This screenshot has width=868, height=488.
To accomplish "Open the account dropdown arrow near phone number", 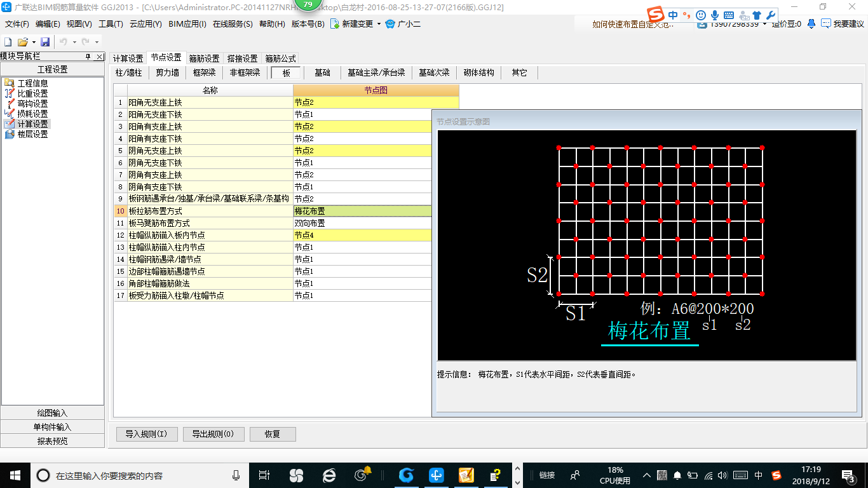I will tap(764, 24).
